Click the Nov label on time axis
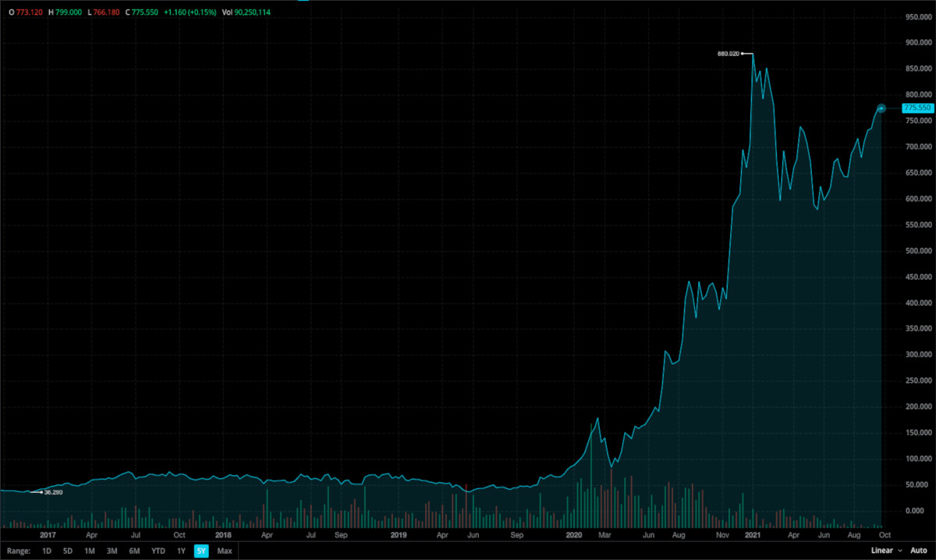936x560 pixels. tap(722, 536)
